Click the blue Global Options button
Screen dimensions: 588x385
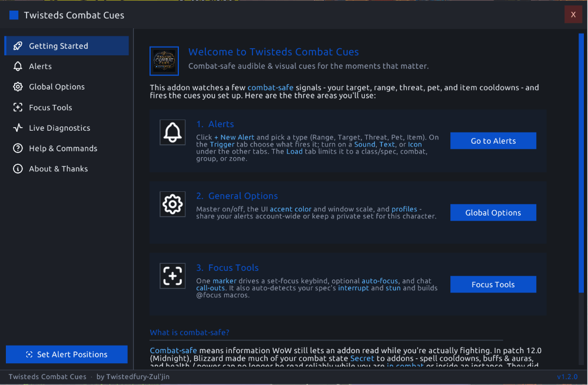coord(493,213)
